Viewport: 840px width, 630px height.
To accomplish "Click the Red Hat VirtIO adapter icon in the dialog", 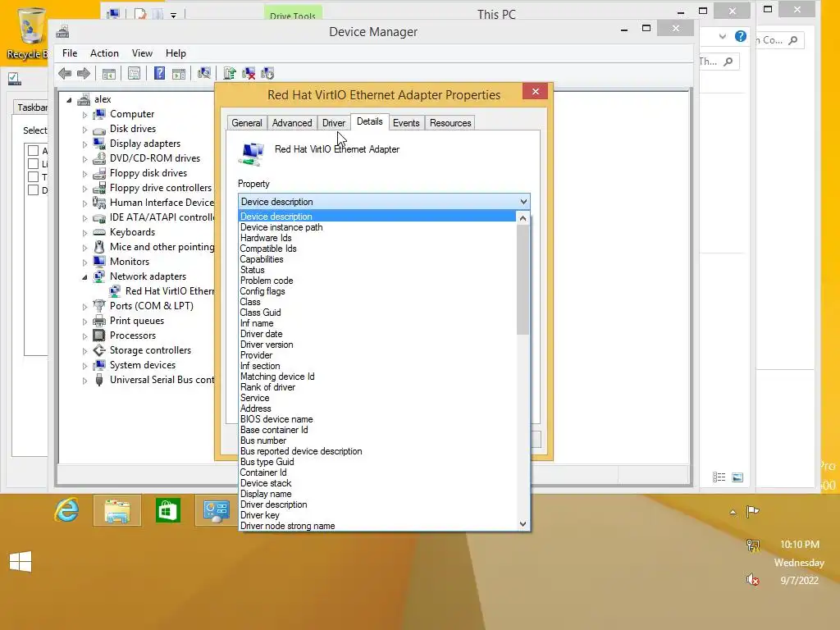I will pyautogui.click(x=251, y=153).
